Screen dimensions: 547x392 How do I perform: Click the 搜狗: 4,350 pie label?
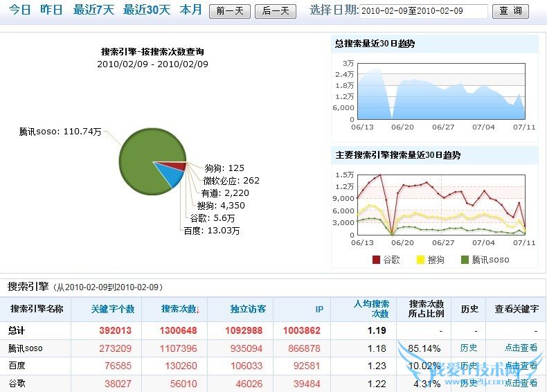221,206
